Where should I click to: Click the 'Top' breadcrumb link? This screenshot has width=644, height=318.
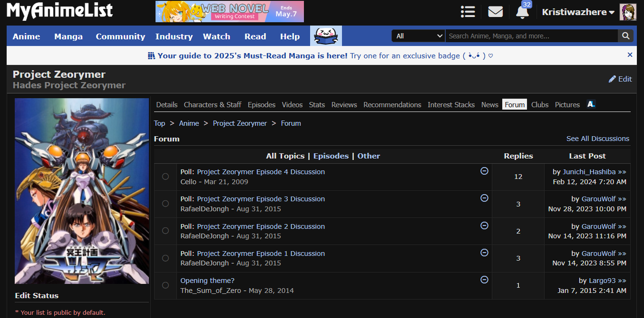point(159,123)
